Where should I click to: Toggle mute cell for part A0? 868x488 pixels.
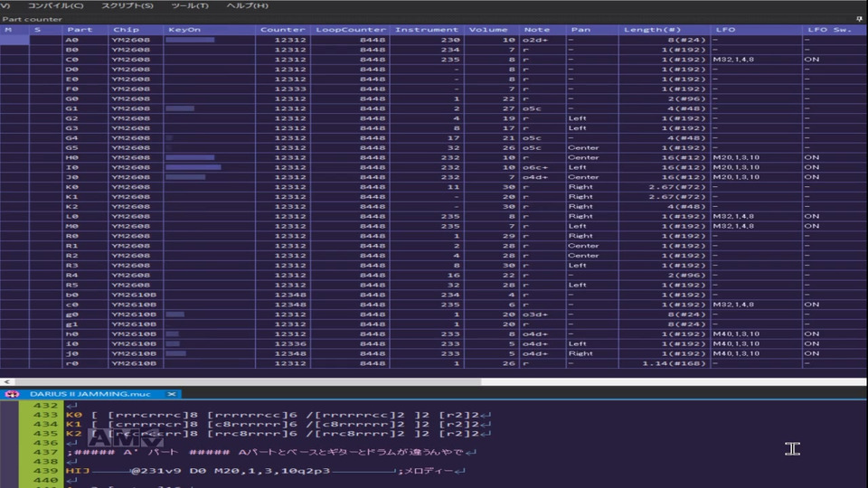tap(14, 40)
